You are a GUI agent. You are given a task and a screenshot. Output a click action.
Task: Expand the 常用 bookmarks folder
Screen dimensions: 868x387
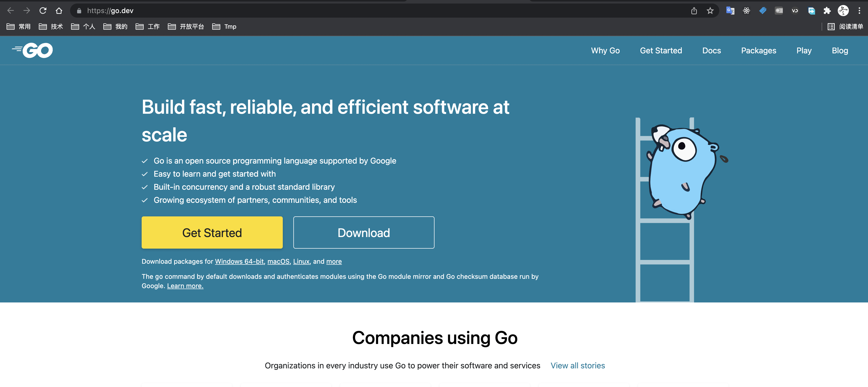pos(19,27)
